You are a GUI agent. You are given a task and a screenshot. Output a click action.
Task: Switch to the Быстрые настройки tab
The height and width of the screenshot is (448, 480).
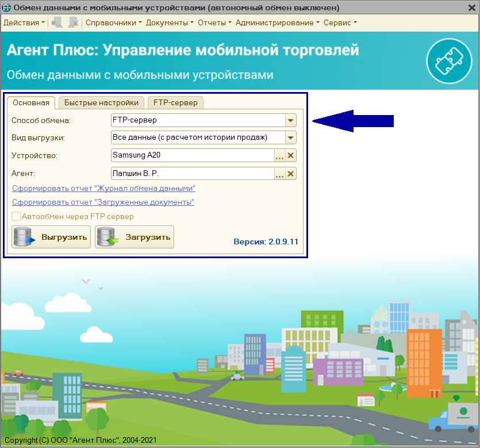[101, 102]
